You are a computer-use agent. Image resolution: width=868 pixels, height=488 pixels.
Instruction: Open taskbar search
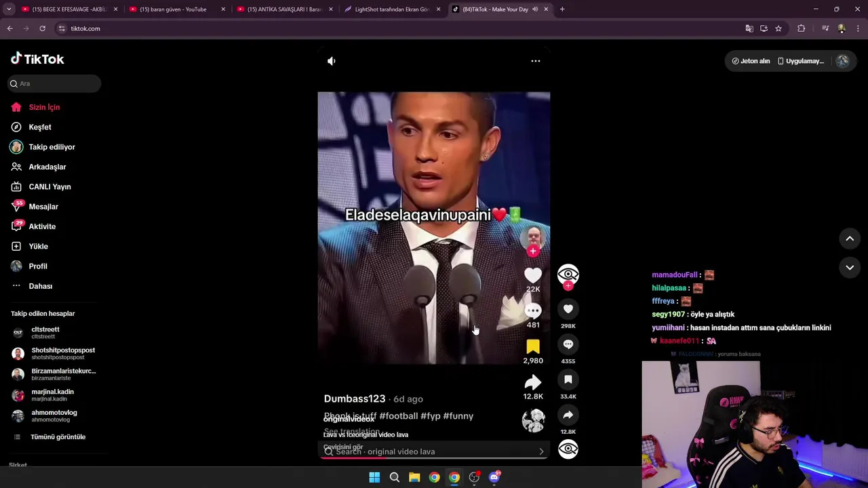click(394, 477)
